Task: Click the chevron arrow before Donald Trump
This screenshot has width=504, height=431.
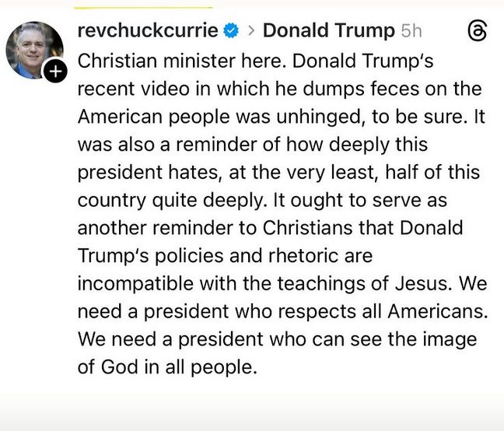Action: click(252, 30)
